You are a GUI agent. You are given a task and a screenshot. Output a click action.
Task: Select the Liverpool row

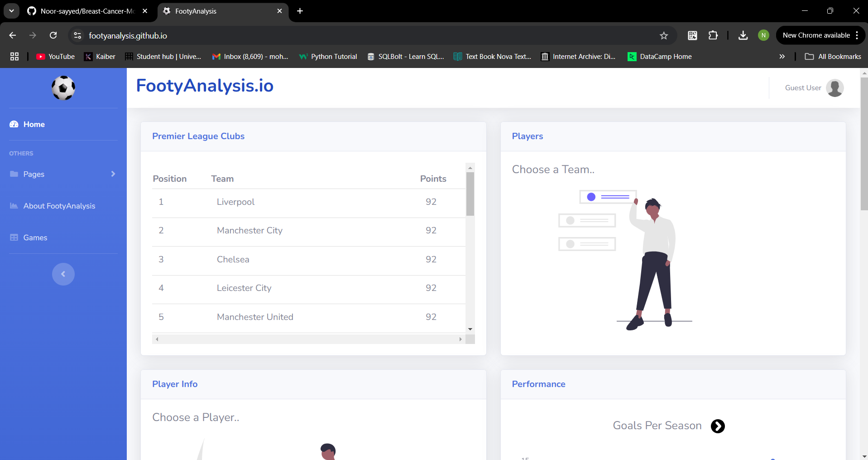[x=309, y=202]
